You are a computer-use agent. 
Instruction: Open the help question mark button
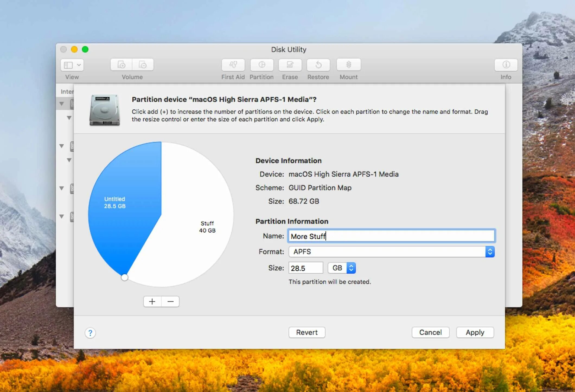click(x=90, y=333)
